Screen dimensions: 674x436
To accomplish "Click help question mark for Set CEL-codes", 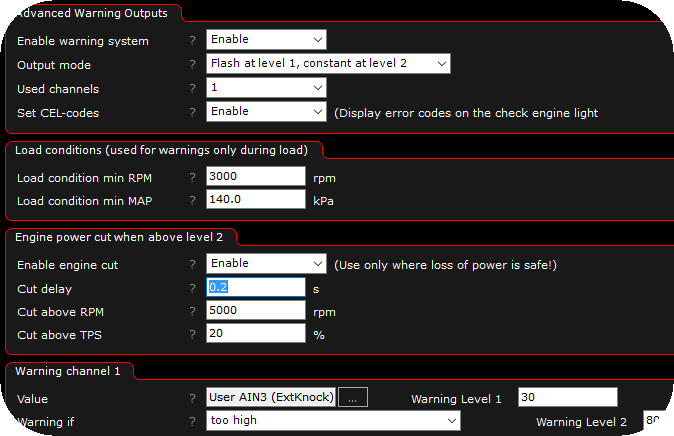I will point(192,113).
